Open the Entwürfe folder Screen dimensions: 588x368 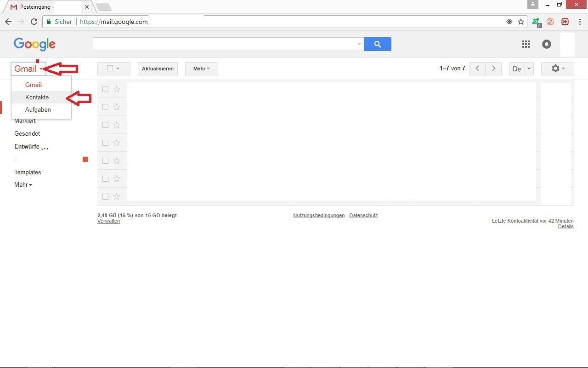coord(27,146)
